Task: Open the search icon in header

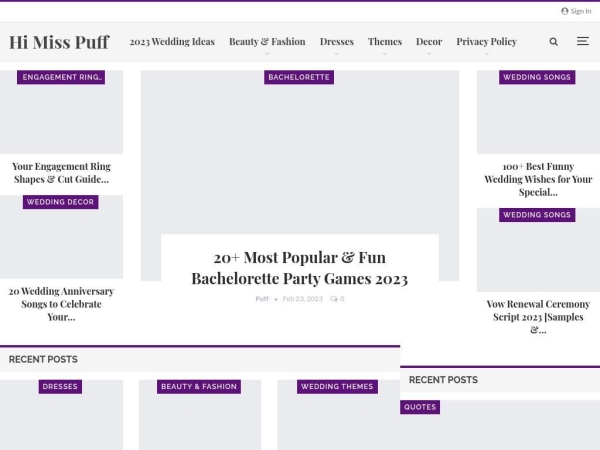Action: [554, 42]
